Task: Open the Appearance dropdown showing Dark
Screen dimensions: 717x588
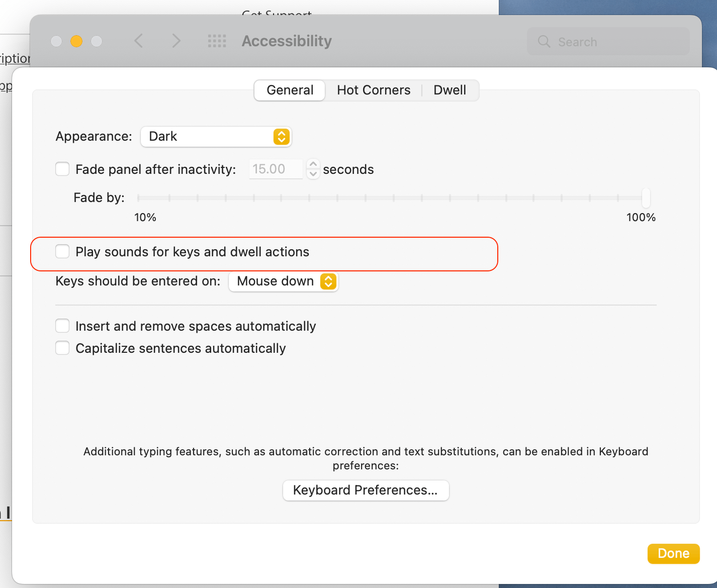Action: [216, 136]
